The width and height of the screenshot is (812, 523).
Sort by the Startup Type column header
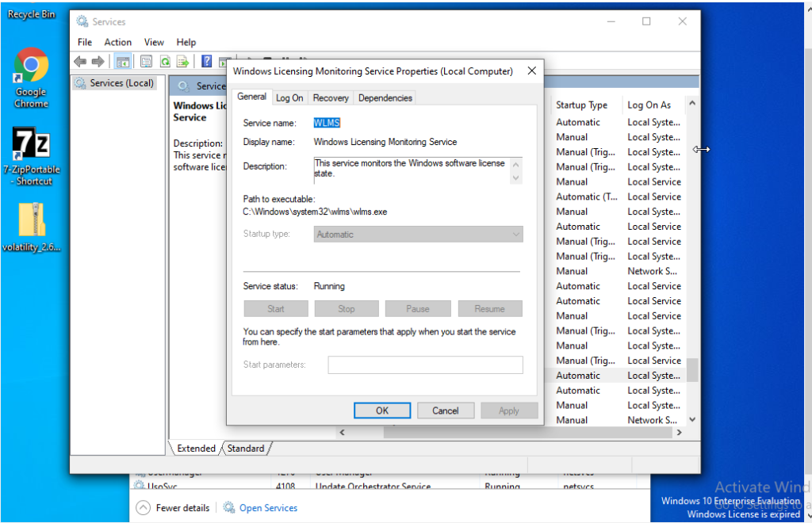click(581, 105)
